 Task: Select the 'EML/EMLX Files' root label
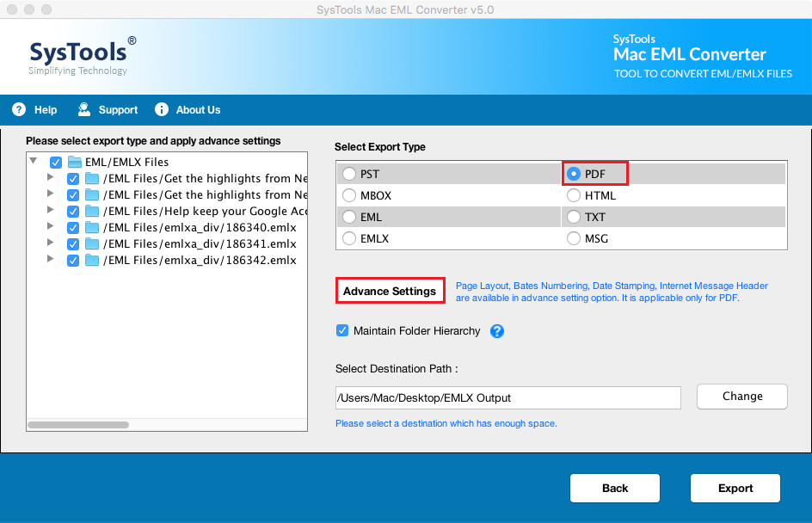tap(127, 162)
